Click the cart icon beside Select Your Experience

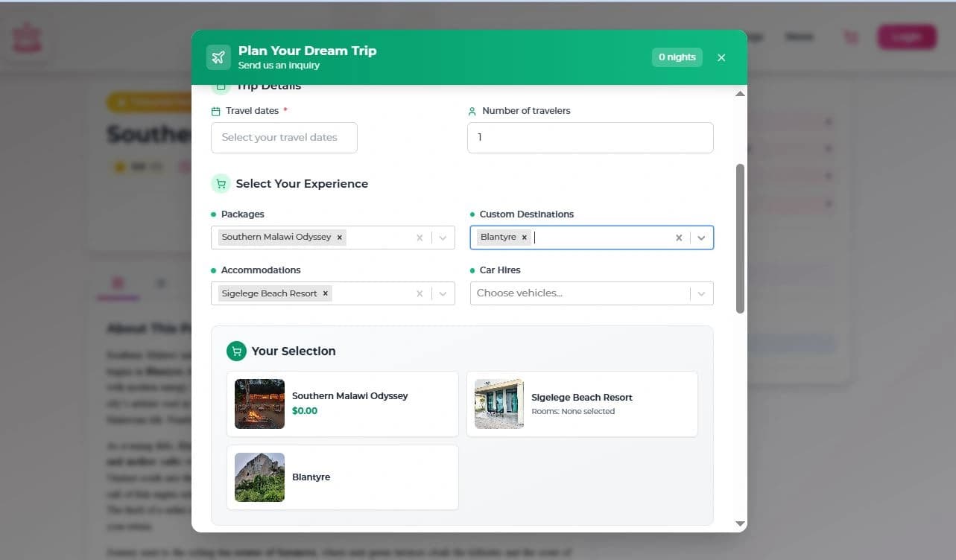pos(221,183)
